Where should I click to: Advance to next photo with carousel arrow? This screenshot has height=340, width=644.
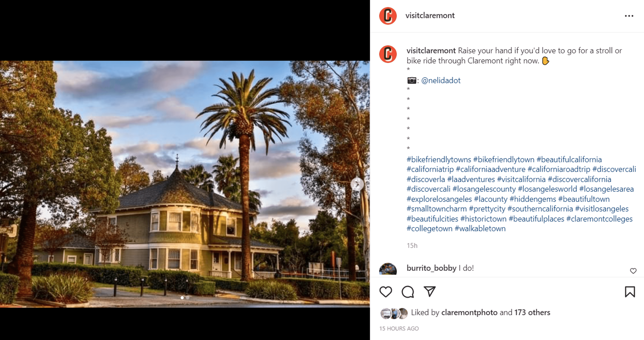(x=357, y=184)
